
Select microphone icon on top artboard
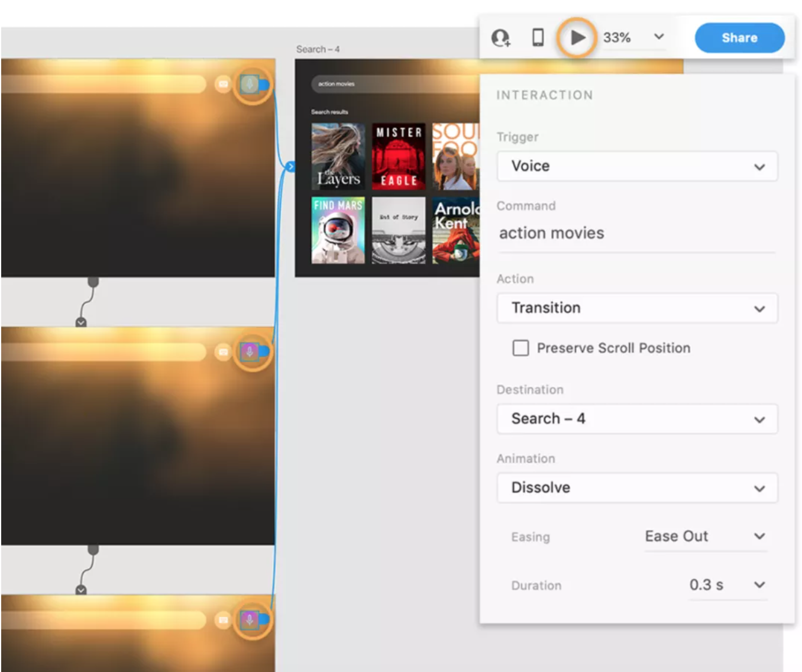250,84
